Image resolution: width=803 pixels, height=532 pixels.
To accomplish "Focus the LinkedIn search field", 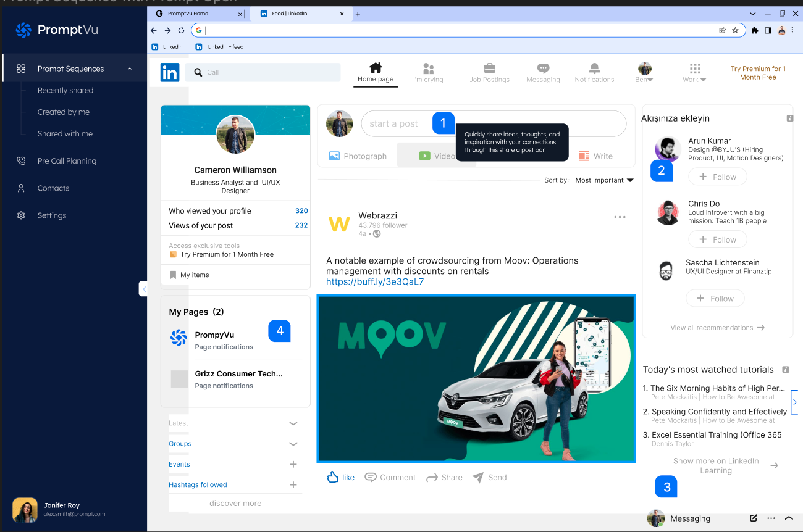I will 263,72.
